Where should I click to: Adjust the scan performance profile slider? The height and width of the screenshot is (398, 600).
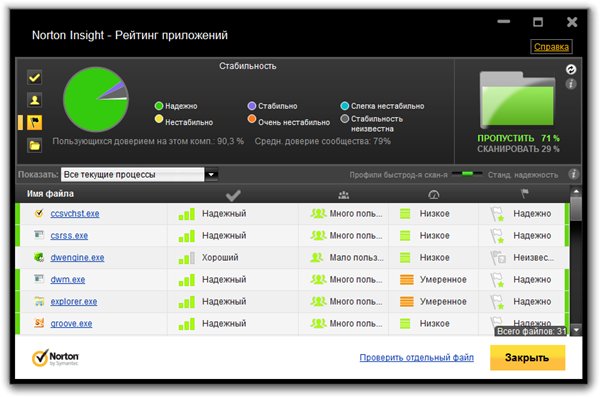coord(467,174)
